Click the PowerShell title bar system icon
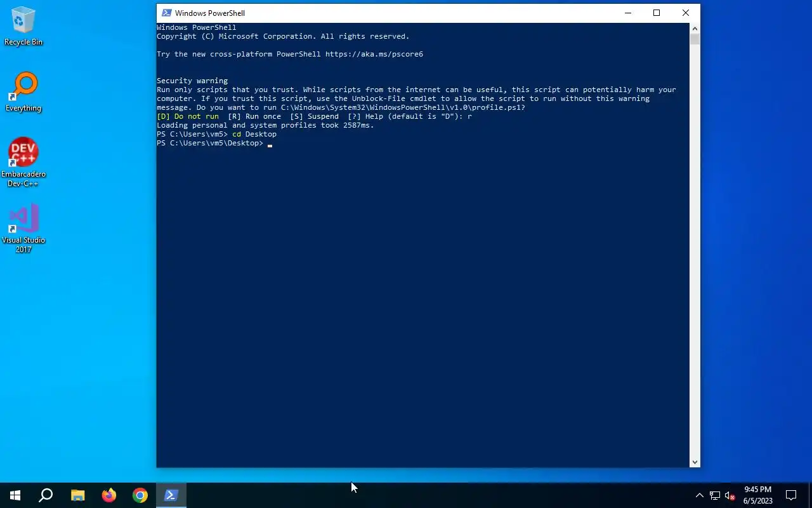 tap(166, 13)
